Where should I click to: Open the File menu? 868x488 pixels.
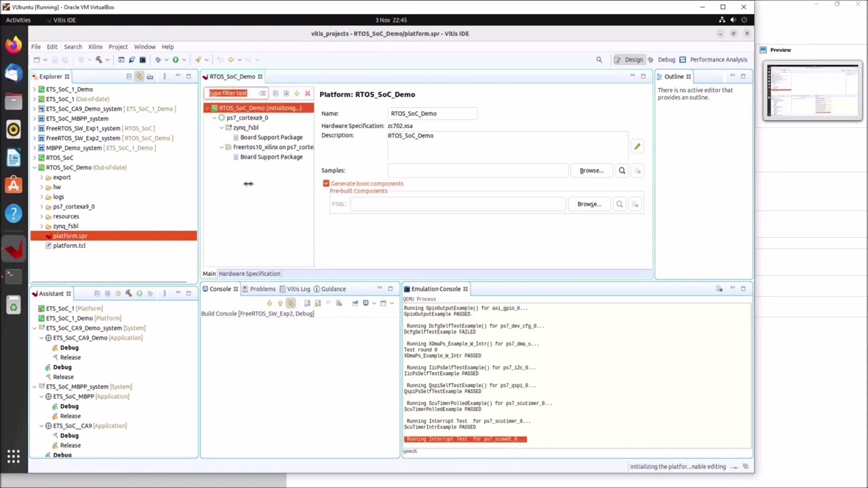pyautogui.click(x=36, y=47)
